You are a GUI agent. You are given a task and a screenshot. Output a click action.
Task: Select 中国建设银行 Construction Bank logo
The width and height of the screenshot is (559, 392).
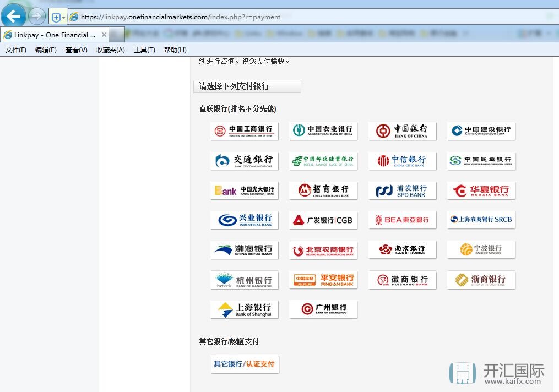coord(481,131)
